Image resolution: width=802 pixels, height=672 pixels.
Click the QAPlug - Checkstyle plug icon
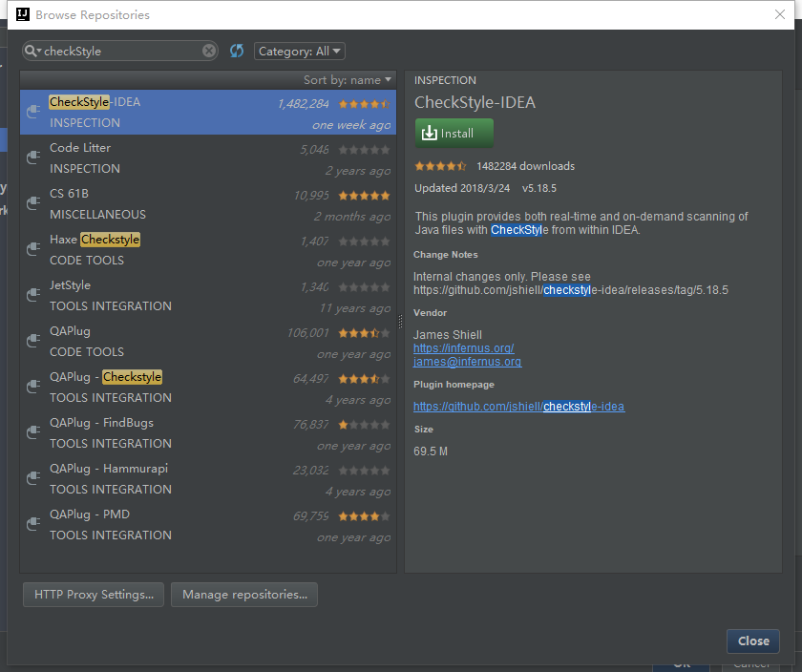pos(33,387)
